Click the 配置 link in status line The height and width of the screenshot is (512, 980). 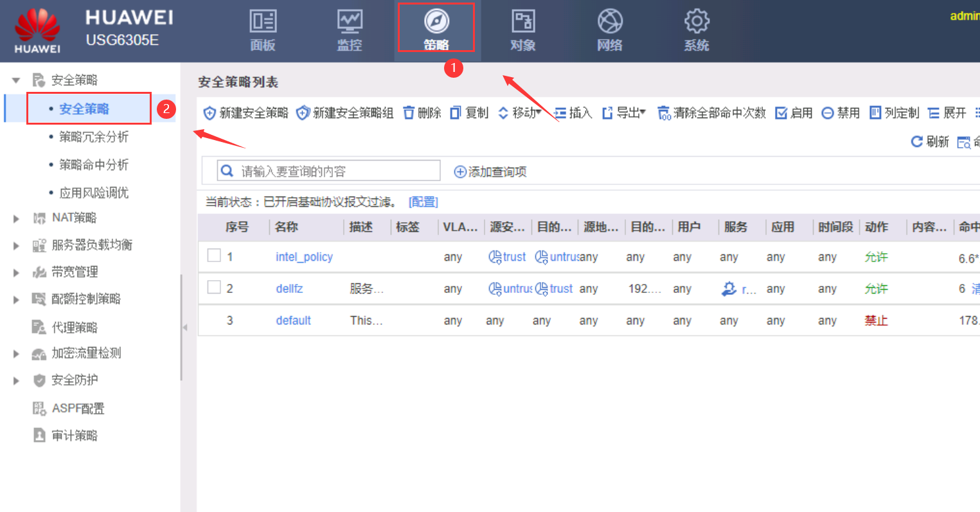click(x=423, y=202)
